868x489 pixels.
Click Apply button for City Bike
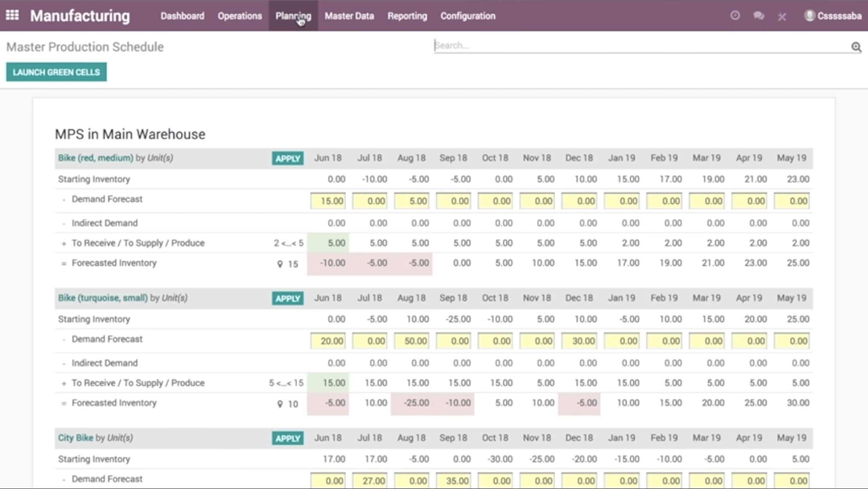pos(287,438)
